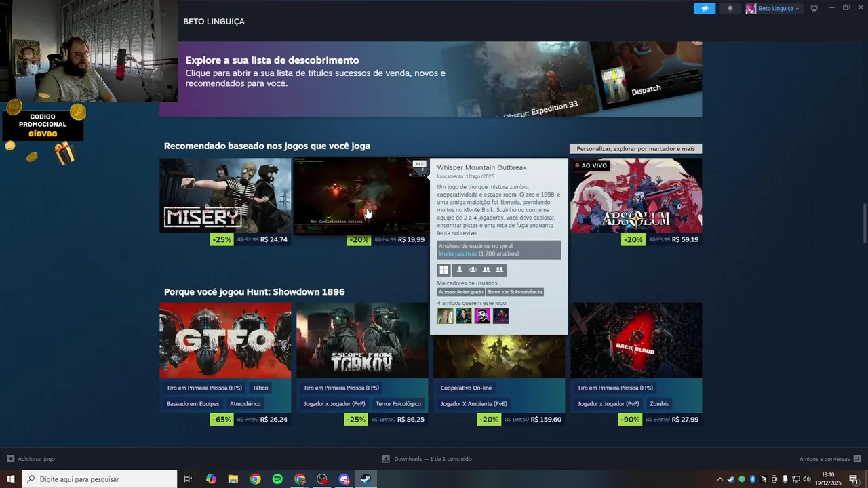Open the BETO LINGUIÇA profile menu tab

click(214, 22)
